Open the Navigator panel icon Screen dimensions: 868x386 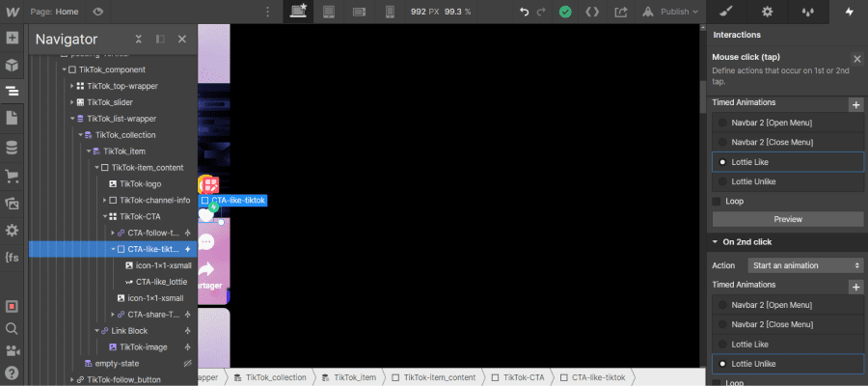[x=12, y=92]
